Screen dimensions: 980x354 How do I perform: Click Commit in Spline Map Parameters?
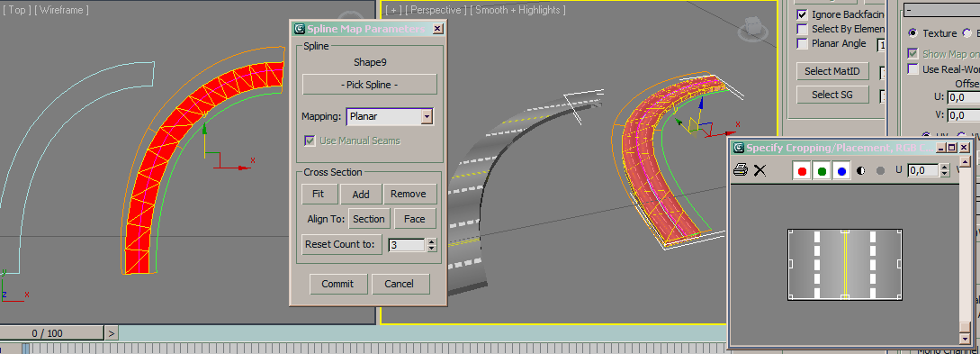338,284
